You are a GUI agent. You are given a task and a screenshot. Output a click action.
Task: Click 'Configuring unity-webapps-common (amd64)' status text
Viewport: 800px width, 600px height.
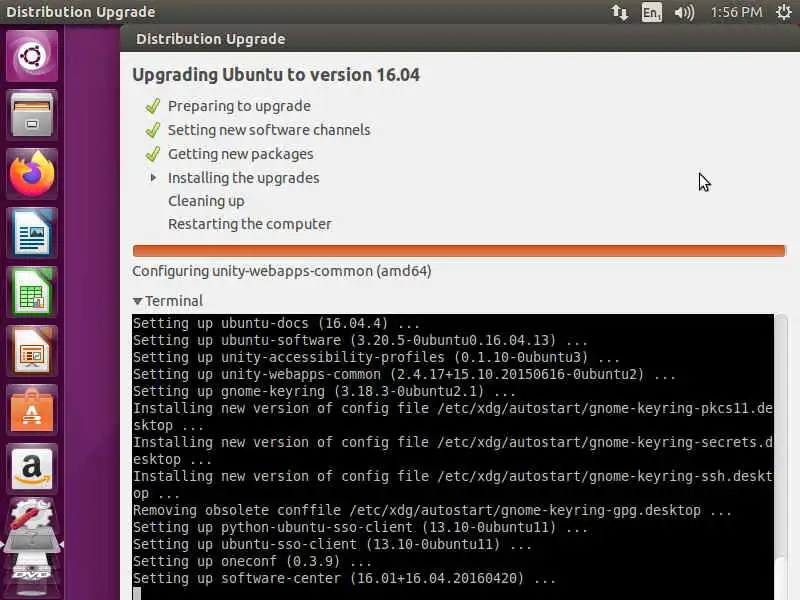[x=282, y=271]
